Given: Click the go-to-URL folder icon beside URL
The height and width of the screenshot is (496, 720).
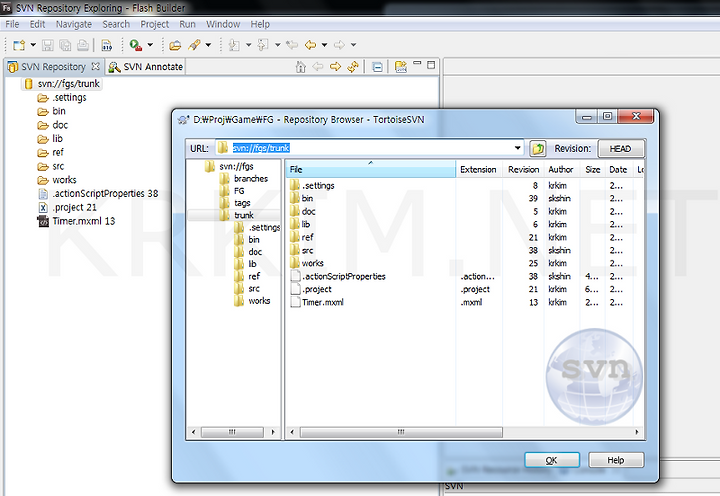Looking at the screenshot, I should [538, 149].
